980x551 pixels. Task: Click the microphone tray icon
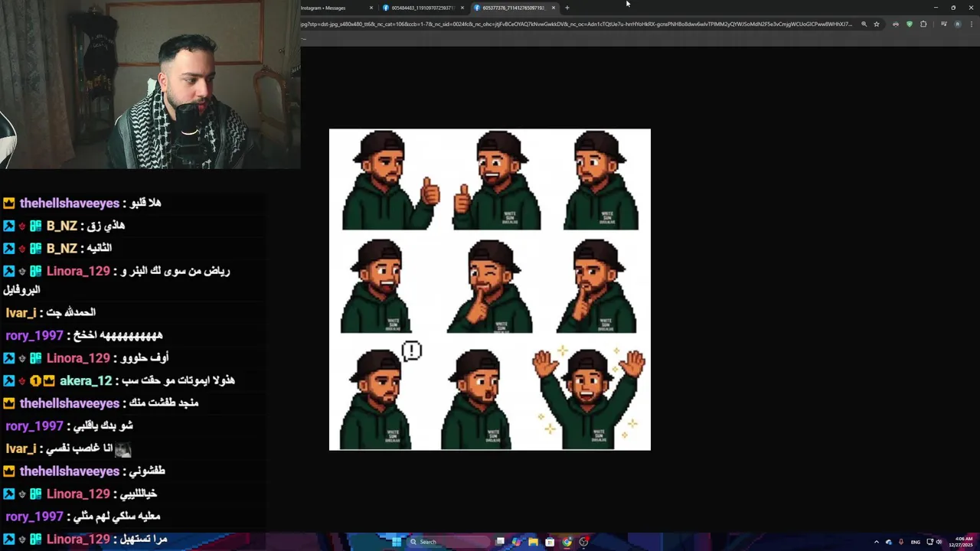pyautogui.click(x=900, y=542)
